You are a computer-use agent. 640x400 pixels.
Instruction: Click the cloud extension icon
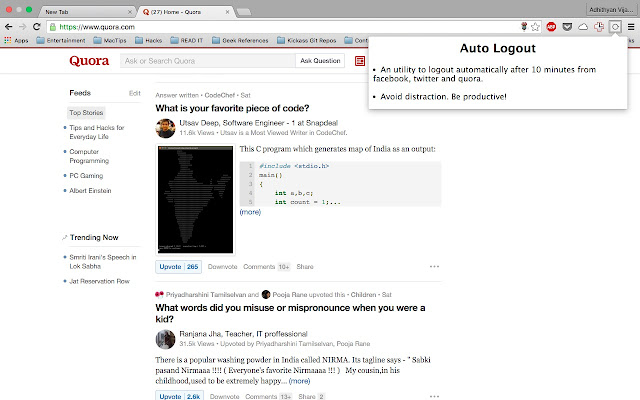coord(583,27)
